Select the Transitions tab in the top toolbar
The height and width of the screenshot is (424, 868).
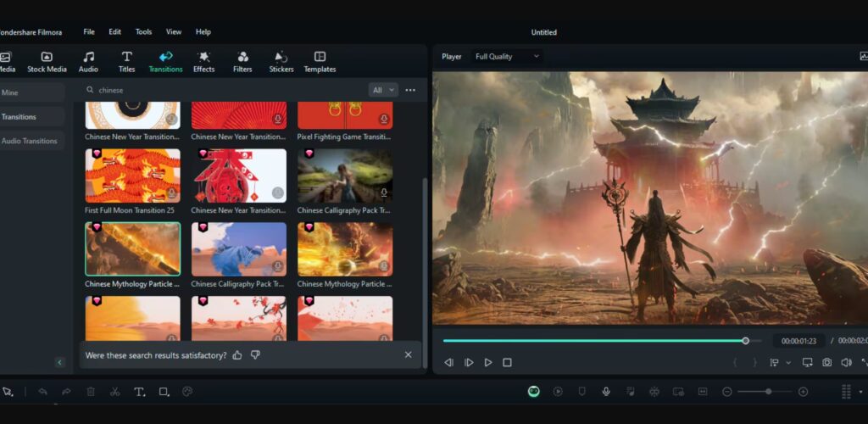coord(165,63)
